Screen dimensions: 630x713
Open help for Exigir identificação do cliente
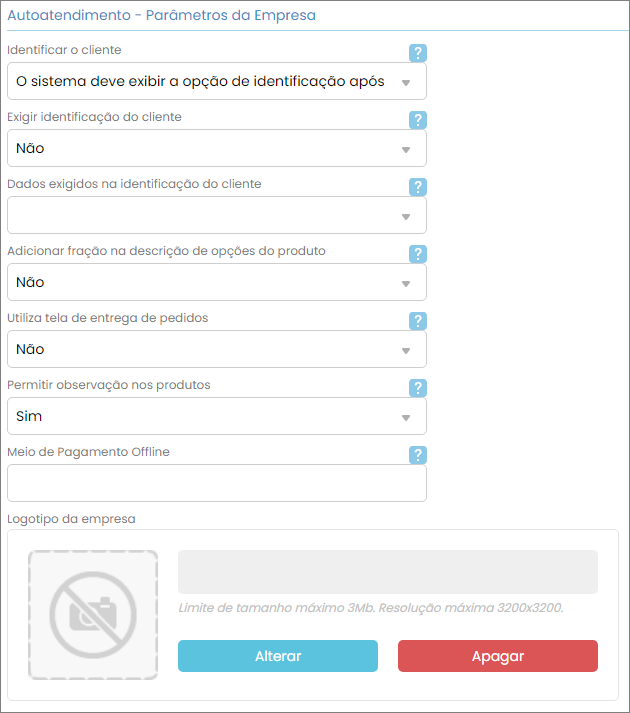tap(418, 120)
